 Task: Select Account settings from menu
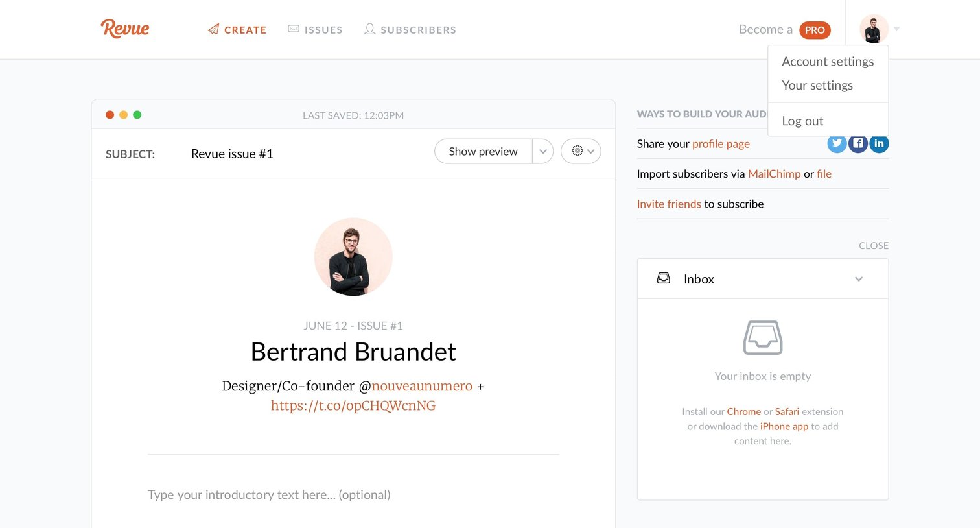828,62
